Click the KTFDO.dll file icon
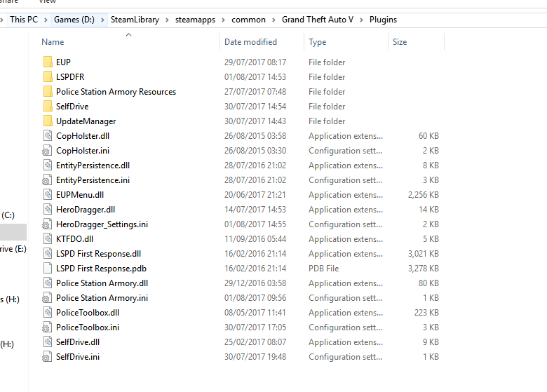Screen dimensions: 547x392 tap(48, 239)
